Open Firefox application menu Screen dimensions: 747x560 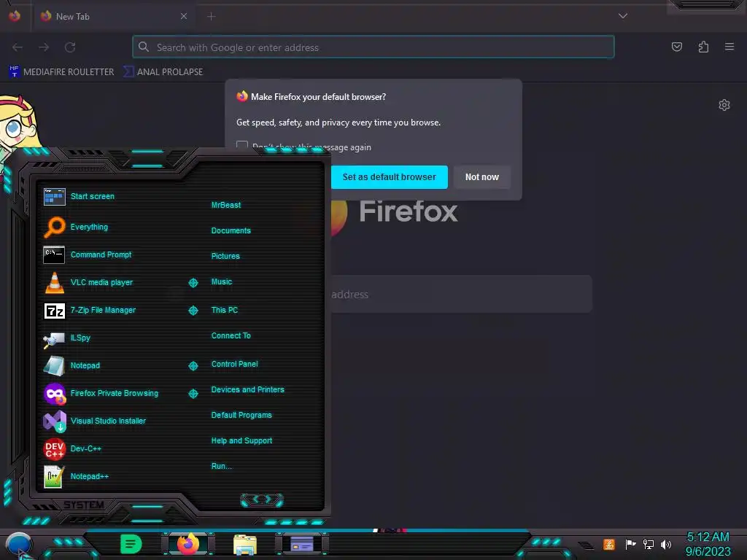click(x=729, y=47)
